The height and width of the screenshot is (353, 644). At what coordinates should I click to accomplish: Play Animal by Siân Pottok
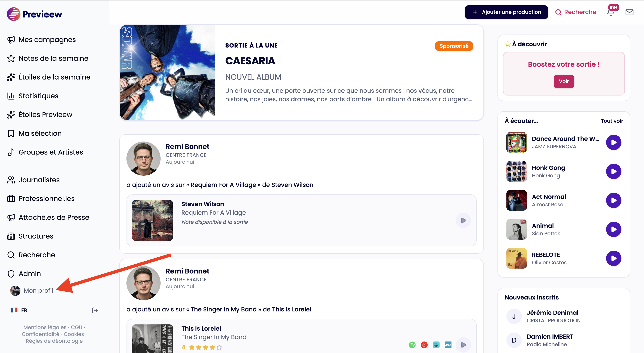(614, 229)
